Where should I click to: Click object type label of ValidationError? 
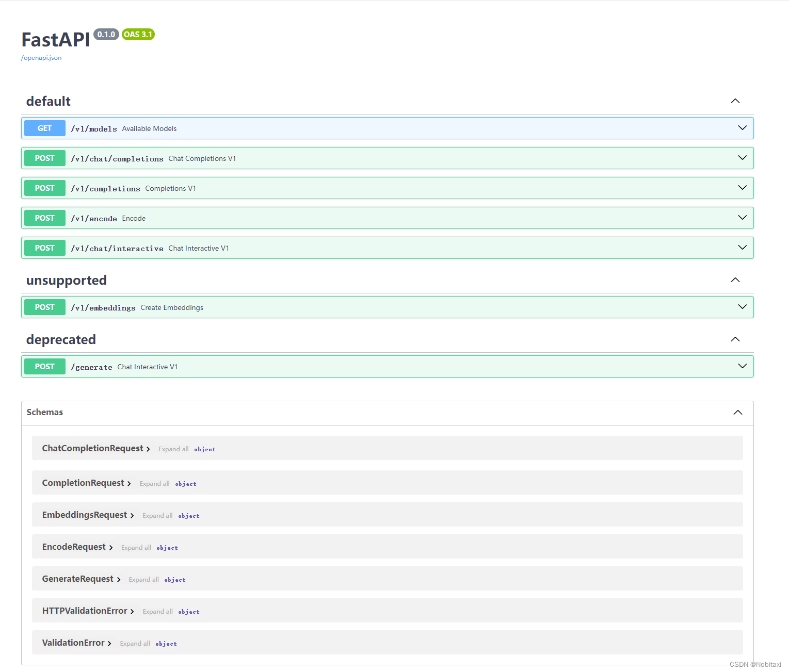coord(166,644)
